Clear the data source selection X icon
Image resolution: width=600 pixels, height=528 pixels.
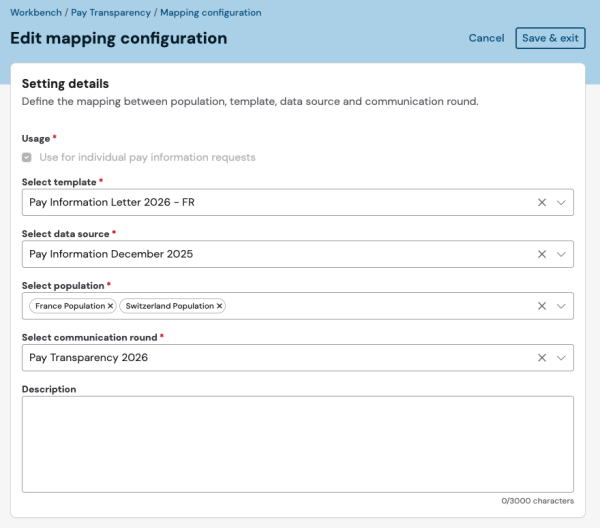(x=541, y=254)
